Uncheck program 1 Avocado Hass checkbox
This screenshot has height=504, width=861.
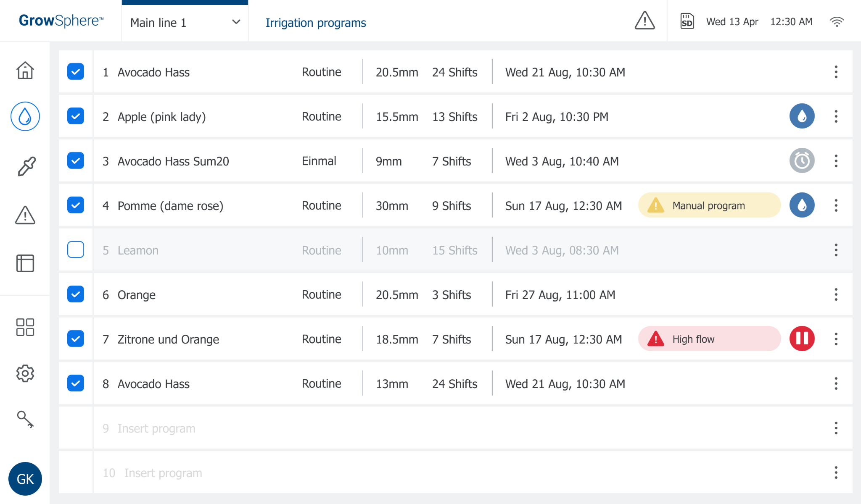(x=76, y=71)
